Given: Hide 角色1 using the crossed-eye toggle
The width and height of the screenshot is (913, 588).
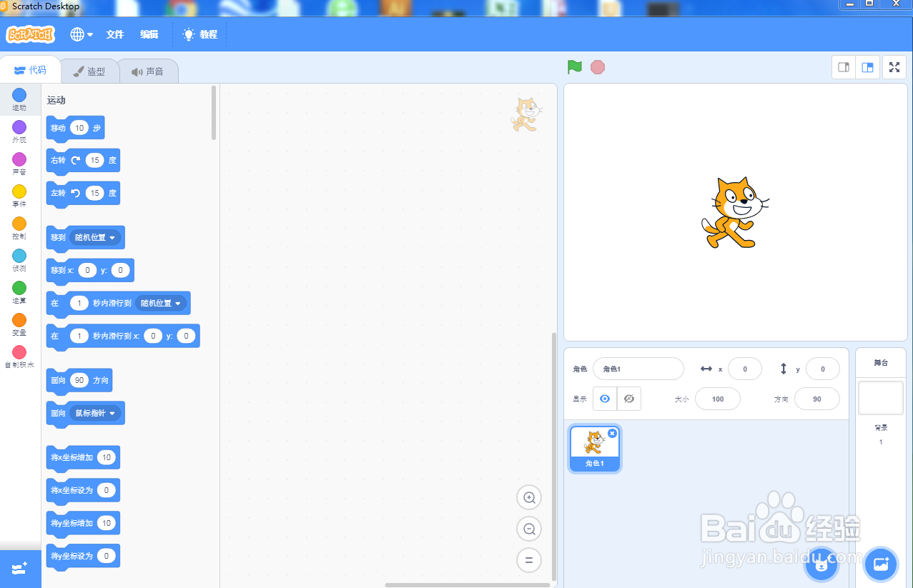Looking at the screenshot, I should click(x=628, y=399).
